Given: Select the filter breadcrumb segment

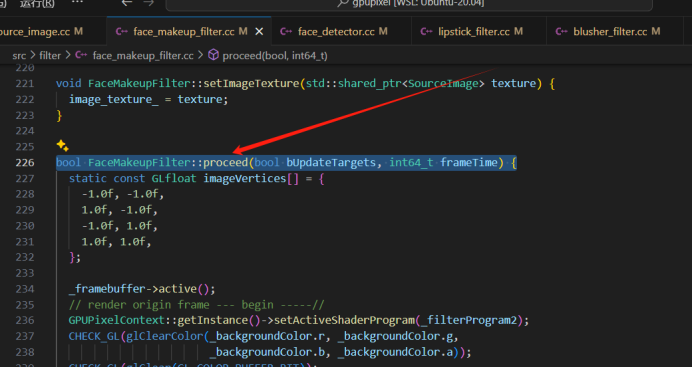Looking at the screenshot, I should (x=50, y=56).
